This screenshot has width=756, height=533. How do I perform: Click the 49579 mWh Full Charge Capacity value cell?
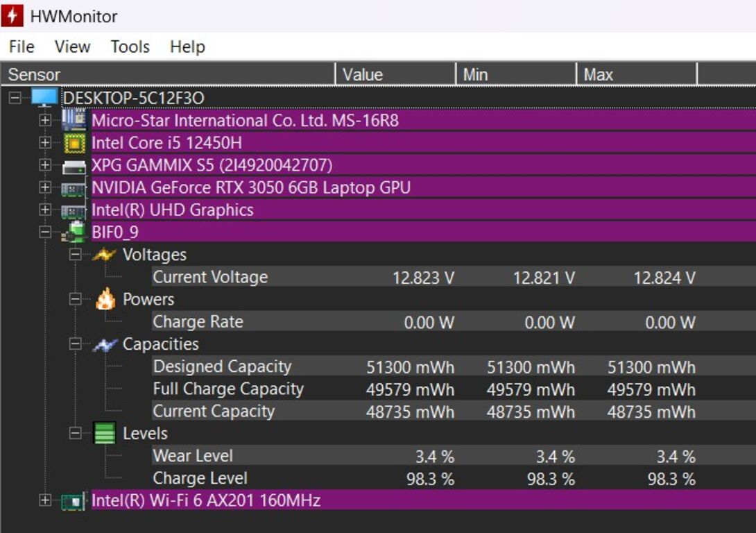point(411,390)
